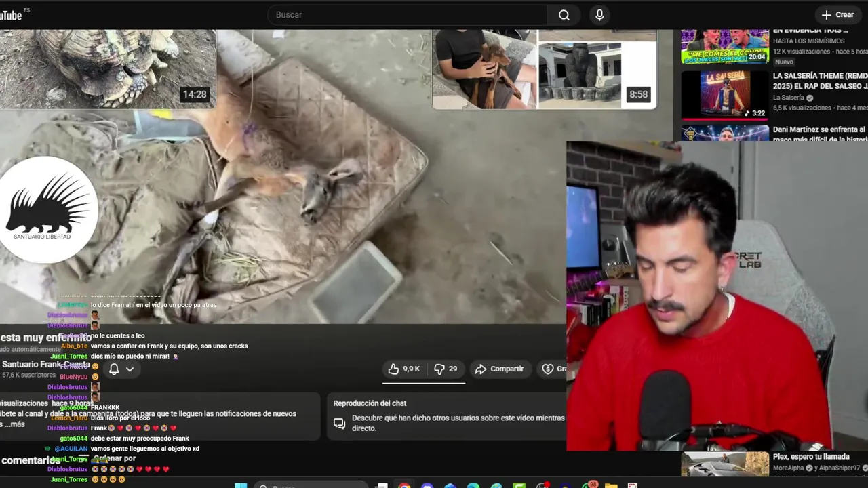Open the thumbnail beside Plex, espero tu llamada
Image resolution: width=868 pixels, height=488 pixels.
[725, 464]
